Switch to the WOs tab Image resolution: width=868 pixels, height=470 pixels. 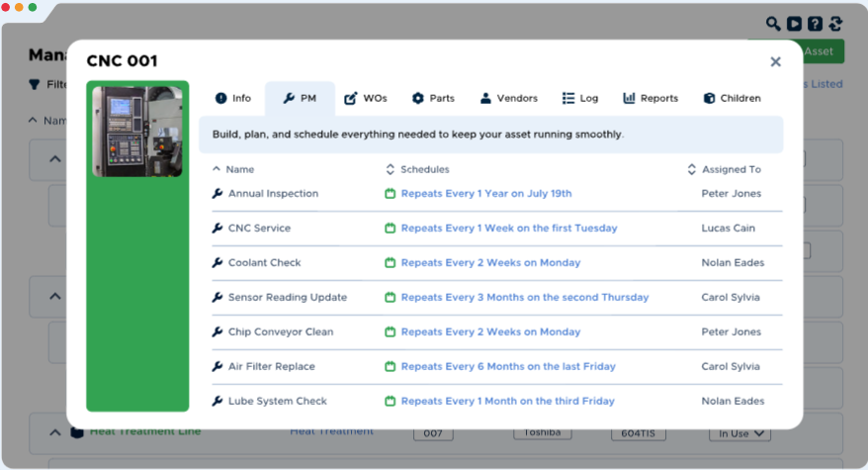[x=365, y=99]
